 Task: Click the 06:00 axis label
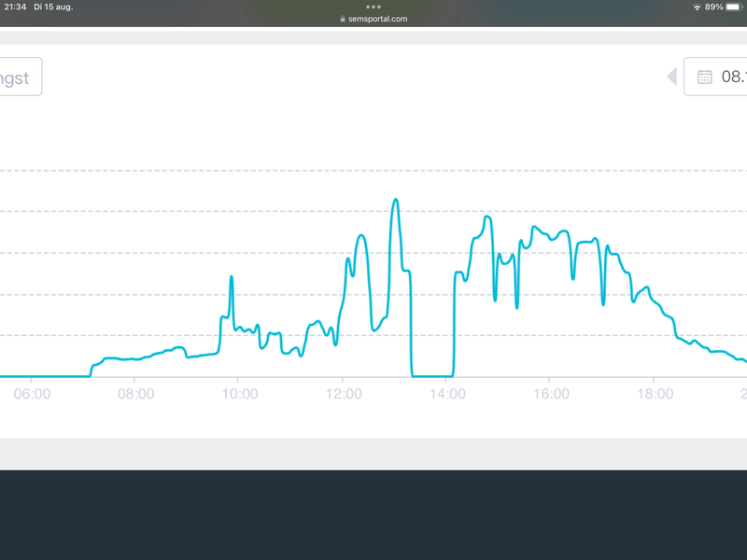(32, 394)
